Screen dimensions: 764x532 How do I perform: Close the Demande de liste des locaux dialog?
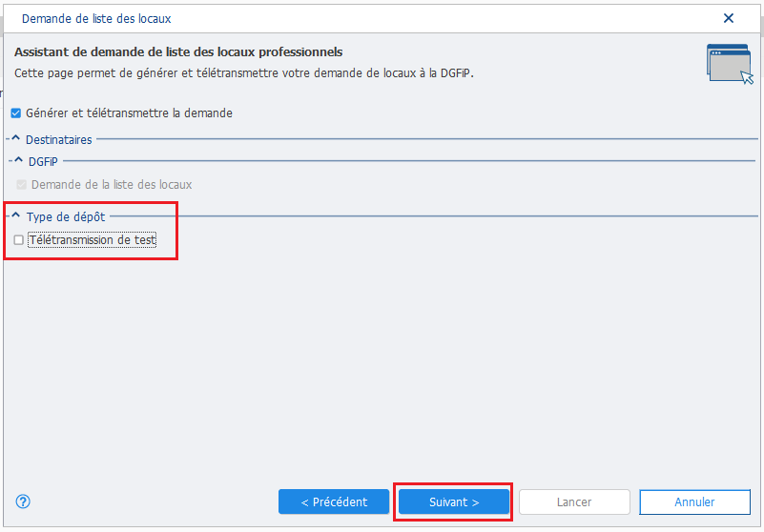pos(729,18)
